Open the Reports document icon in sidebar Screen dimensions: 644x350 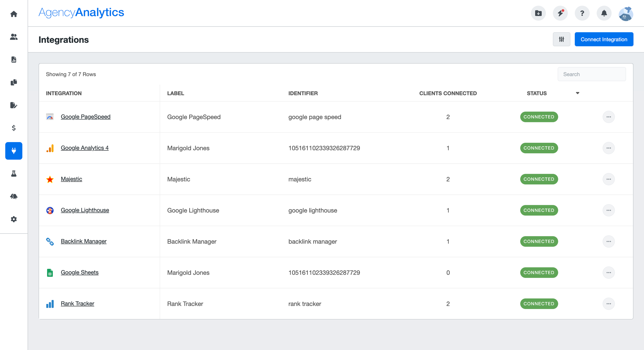coord(14,60)
